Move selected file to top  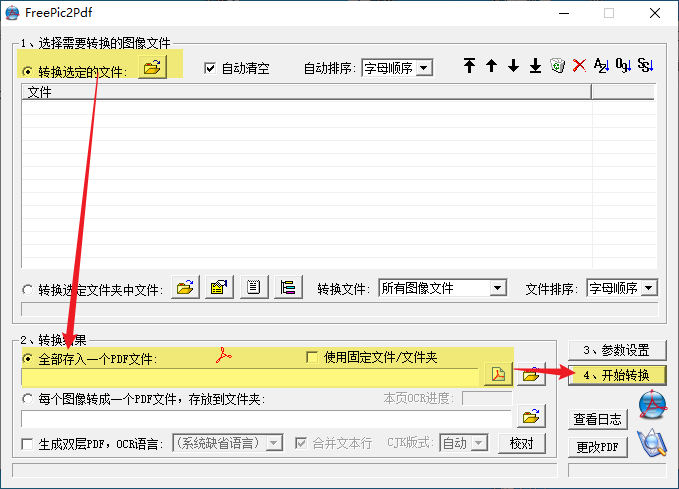pos(469,66)
